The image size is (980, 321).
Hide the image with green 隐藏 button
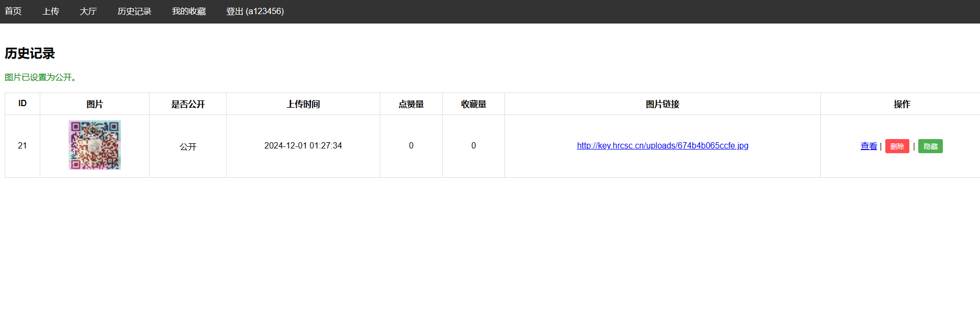930,146
